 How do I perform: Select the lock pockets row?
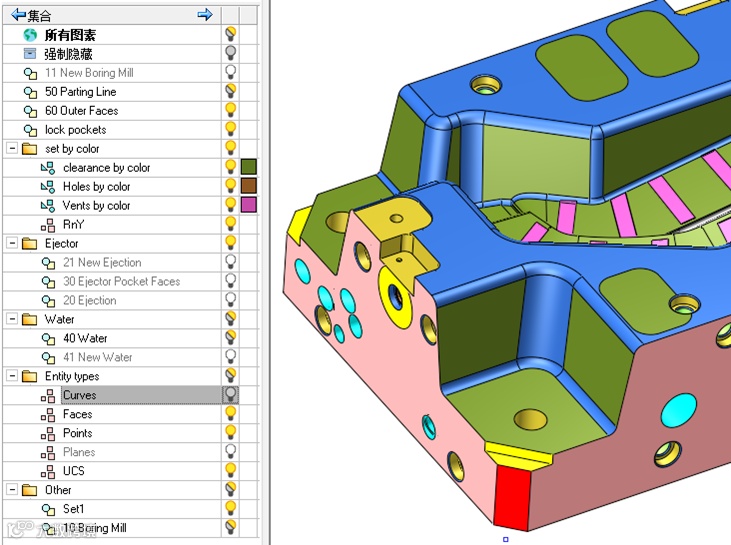[x=112, y=130]
